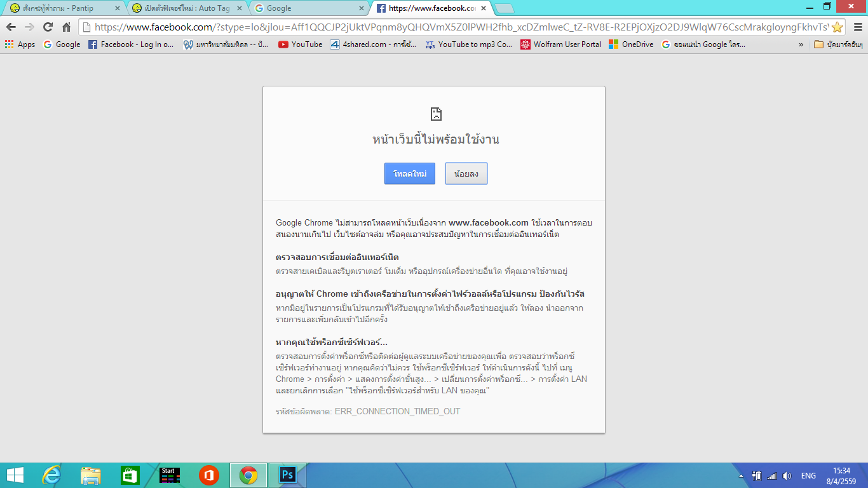
Task: Click the battery power tray icon
Action: tap(757, 475)
